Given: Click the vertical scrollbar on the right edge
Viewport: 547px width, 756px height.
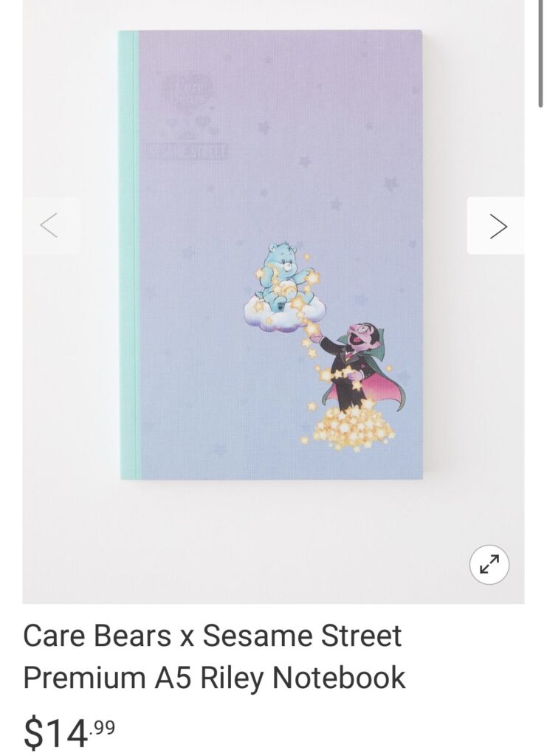Looking at the screenshot, I should coord(541,53).
